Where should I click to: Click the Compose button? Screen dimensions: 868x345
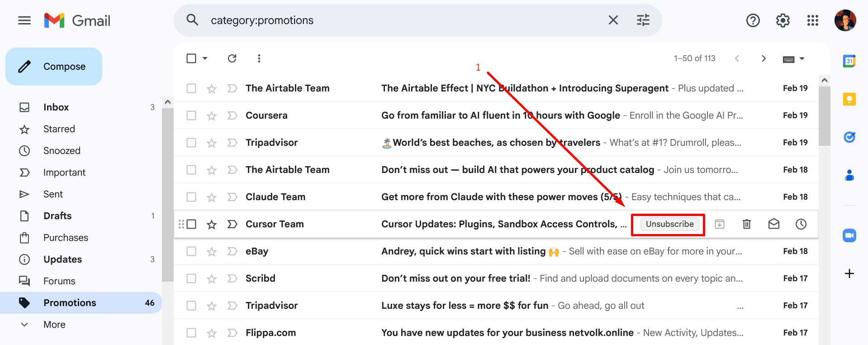click(53, 66)
